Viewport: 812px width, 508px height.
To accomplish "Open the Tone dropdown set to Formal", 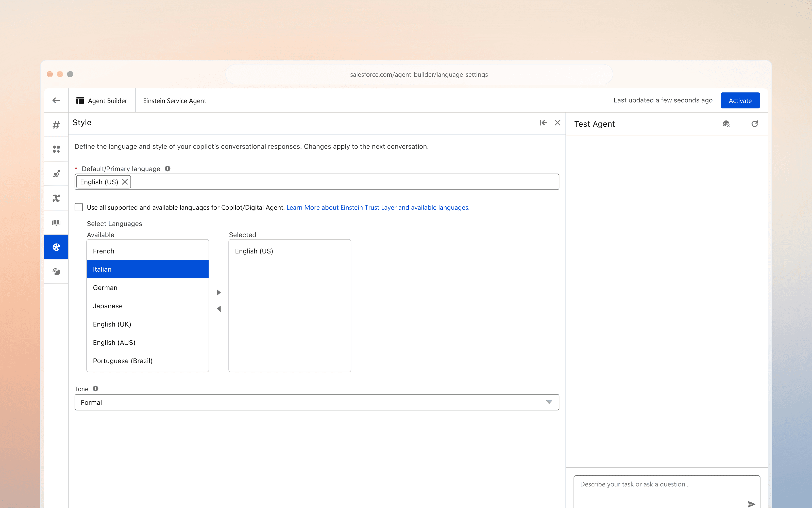I will [x=317, y=402].
